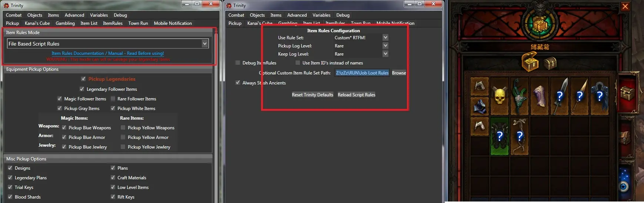Click the unidentified sword in stash
The height and width of the screenshot is (203, 644).
(560, 96)
